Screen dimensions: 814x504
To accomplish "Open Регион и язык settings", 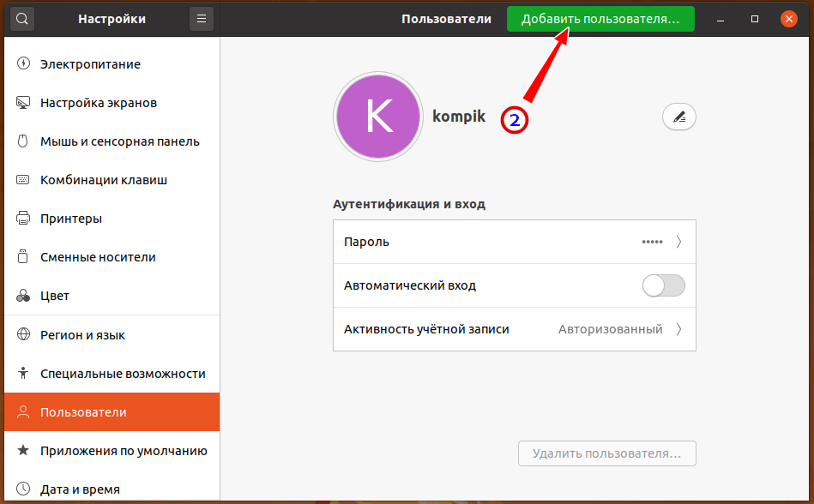I will pos(84,335).
